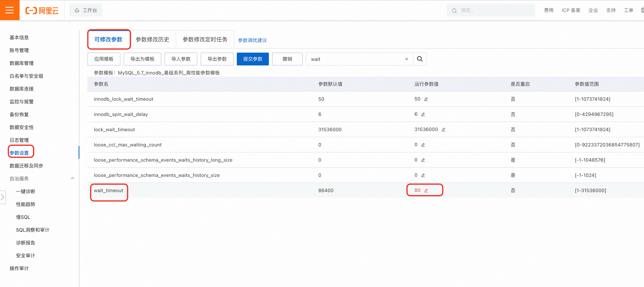Screen dimensions: 644x287
Task: Open the hamburger menu in the top-left corner
Action: pyautogui.click(x=10, y=10)
